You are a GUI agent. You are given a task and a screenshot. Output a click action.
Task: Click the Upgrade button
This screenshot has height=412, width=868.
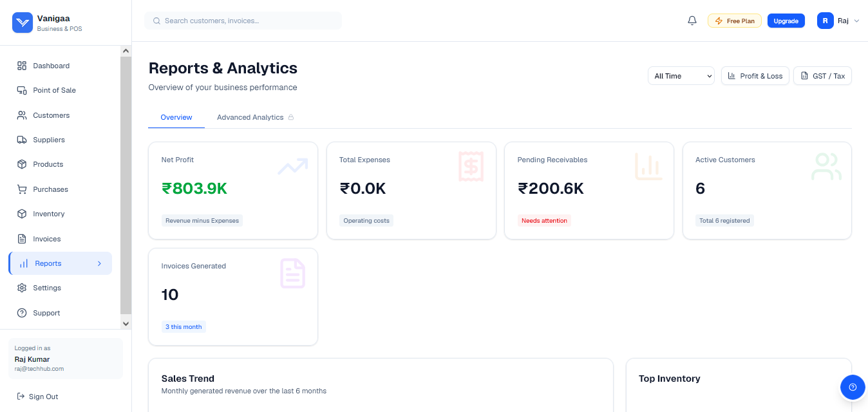point(786,21)
